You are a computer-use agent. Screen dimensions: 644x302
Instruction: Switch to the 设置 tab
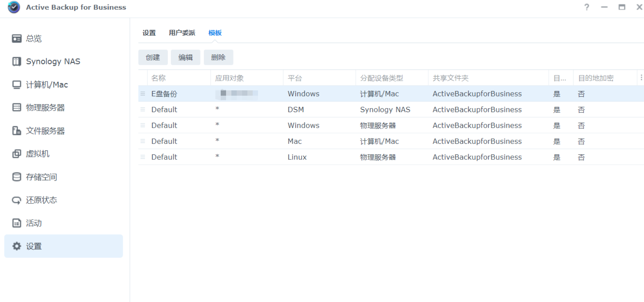(x=149, y=33)
